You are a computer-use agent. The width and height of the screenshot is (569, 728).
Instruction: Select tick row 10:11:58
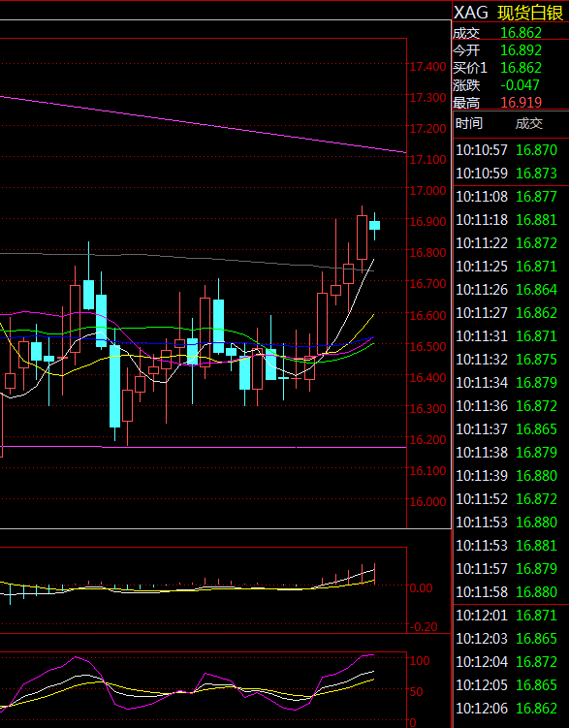[511, 592]
